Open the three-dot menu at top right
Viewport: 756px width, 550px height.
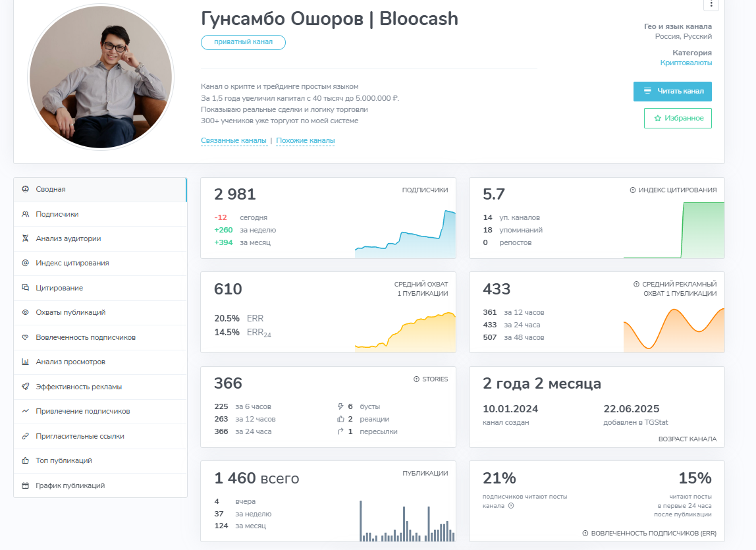click(710, 5)
